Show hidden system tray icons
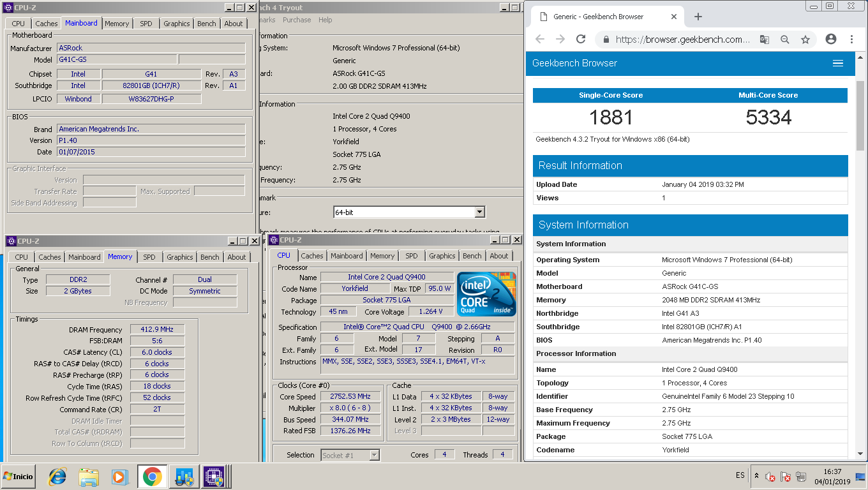Screen dimensions: 868x490 click(756, 476)
